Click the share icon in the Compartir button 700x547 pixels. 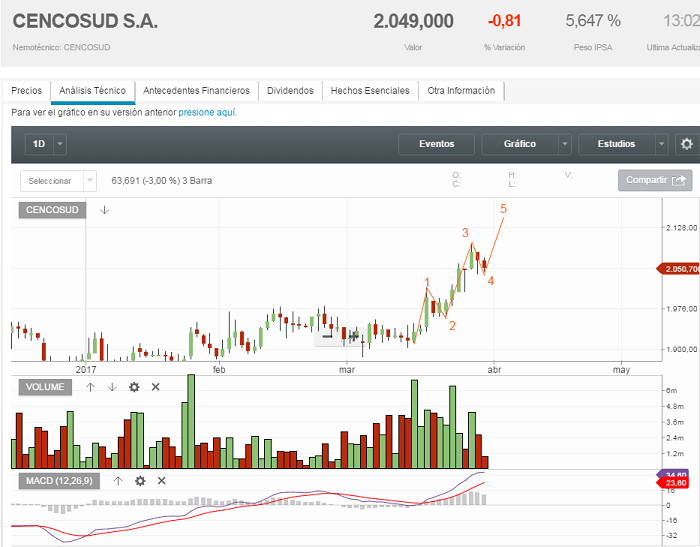(679, 180)
